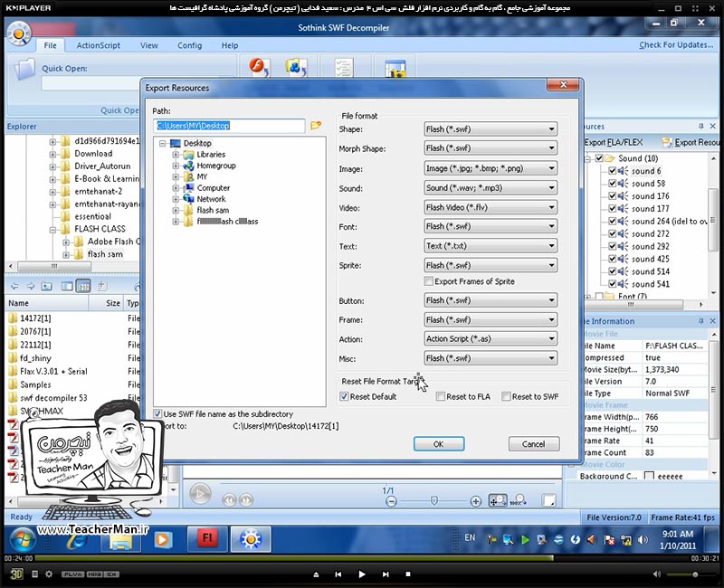Image resolution: width=724 pixels, height=588 pixels.
Task: Click the KMPlayer settings gear icon
Action: click(49, 574)
